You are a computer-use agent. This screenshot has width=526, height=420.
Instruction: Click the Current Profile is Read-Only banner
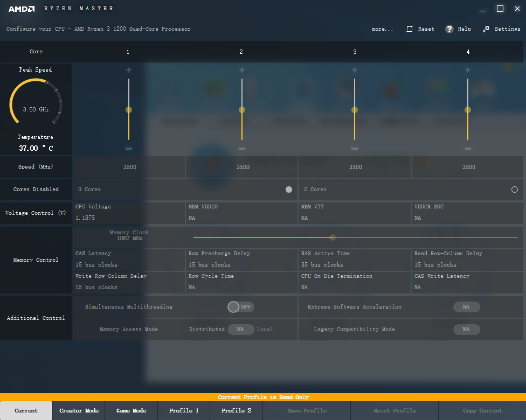point(263,397)
